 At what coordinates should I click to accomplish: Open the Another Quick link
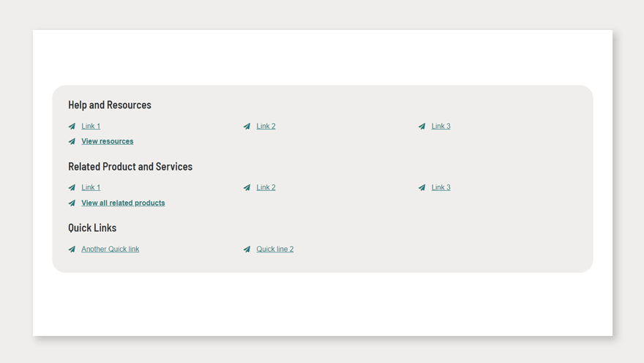click(x=110, y=250)
